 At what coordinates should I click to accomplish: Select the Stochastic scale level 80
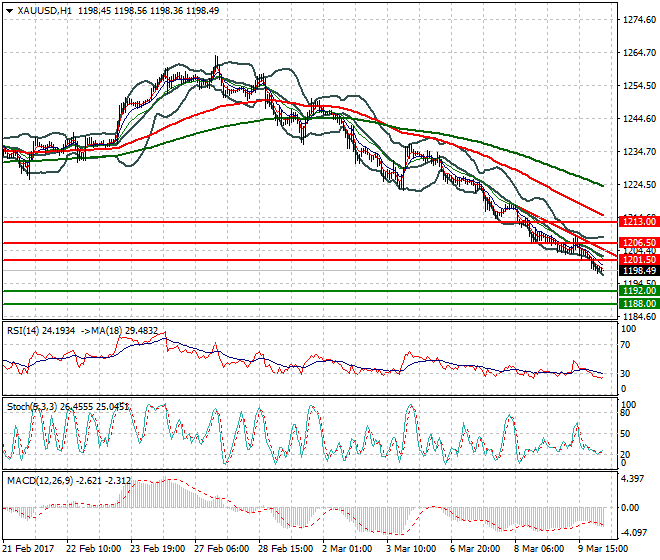pyautogui.click(x=626, y=413)
